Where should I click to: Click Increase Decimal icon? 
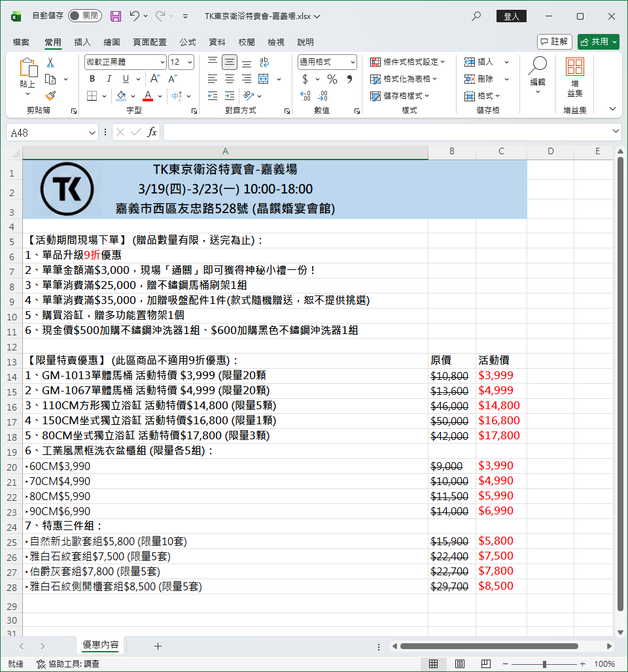pos(305,96)
